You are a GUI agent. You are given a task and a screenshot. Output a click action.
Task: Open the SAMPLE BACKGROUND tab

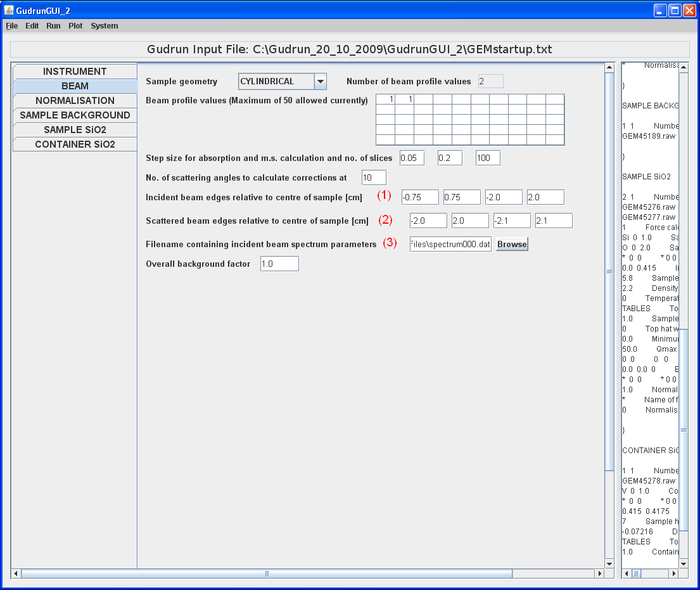75,115
